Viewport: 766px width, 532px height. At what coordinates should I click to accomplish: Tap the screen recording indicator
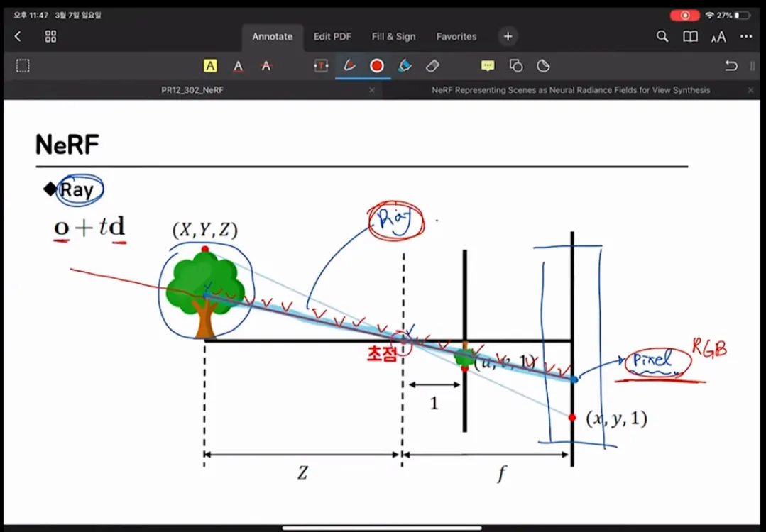pyautogui.click(x=684, y=15)
